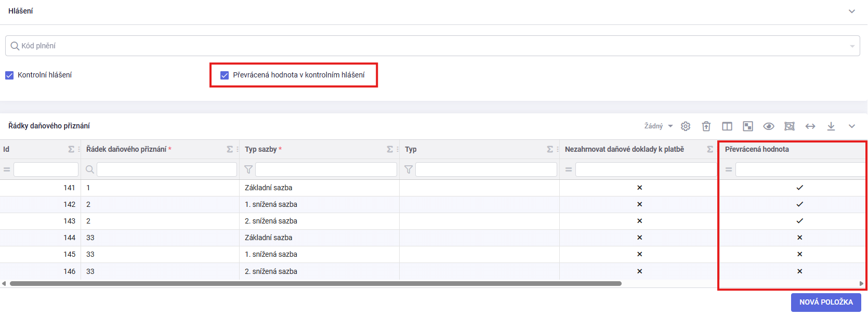Viewport: 868px width, 315px height.
Task: Click the checkered squares icon in grid toolbar
Action: click(748, 126)
